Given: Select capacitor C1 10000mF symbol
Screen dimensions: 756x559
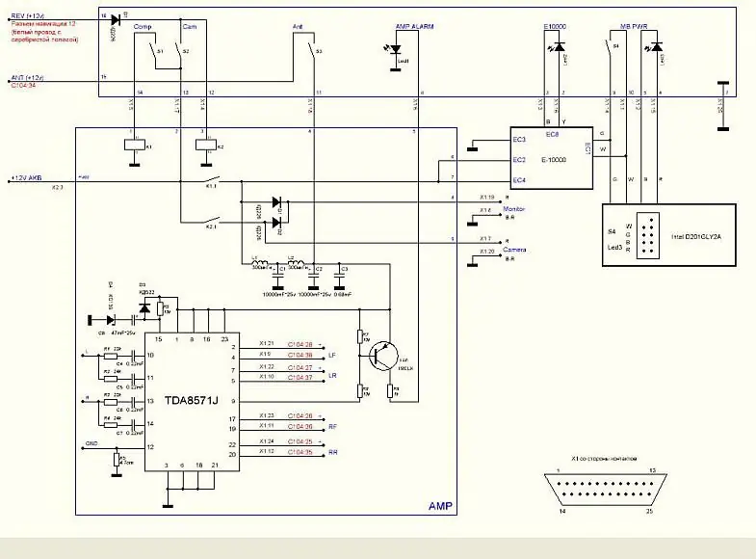Looking at the screenshot, I should click(x=278, y=279).
